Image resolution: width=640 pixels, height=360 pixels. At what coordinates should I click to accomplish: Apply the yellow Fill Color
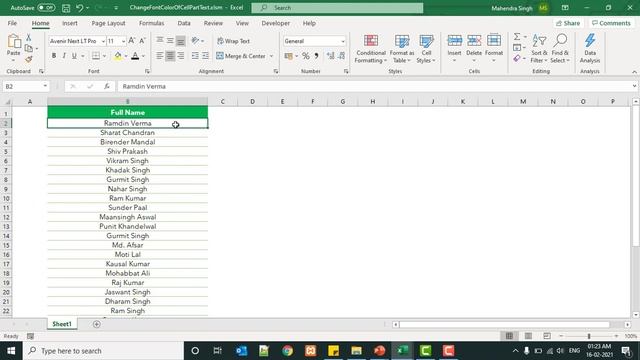click(118, 56)
